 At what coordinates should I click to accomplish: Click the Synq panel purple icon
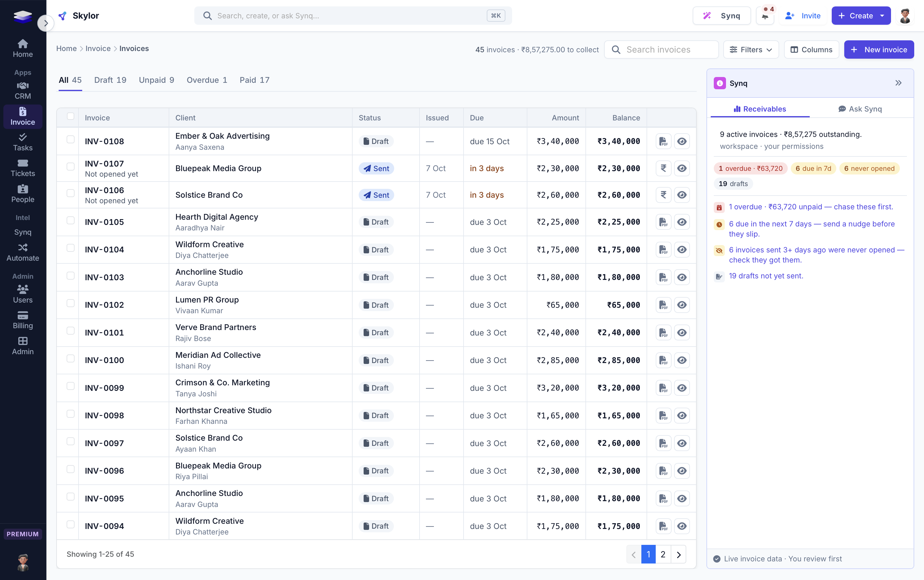720,83
